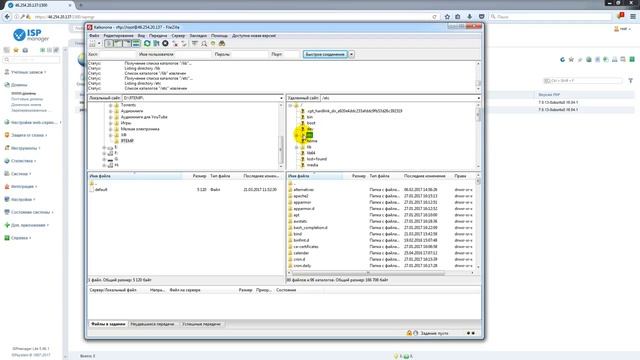This screenshot has width=640, height=360.
Task: Expand Игры folder in local tree
Action: point(111,123)
